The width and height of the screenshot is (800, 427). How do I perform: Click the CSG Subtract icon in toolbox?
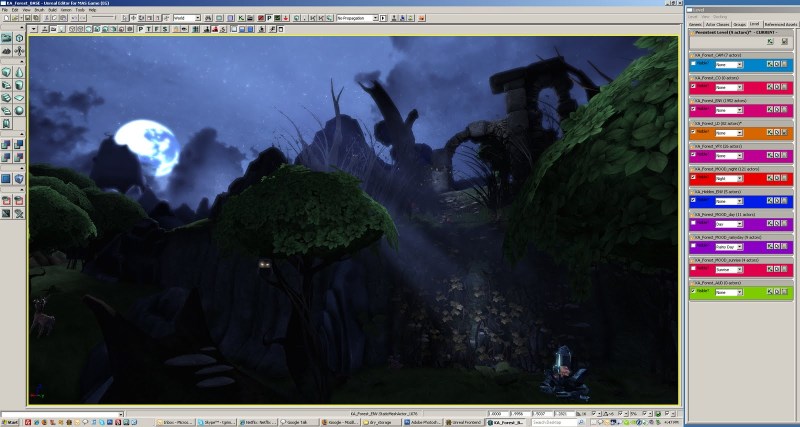point(19,144)
